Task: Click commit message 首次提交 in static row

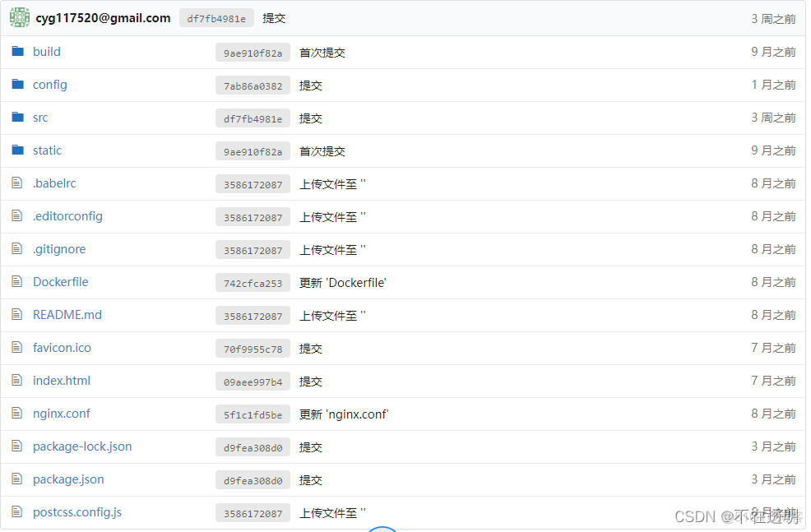Action: (x=322, y=151)
